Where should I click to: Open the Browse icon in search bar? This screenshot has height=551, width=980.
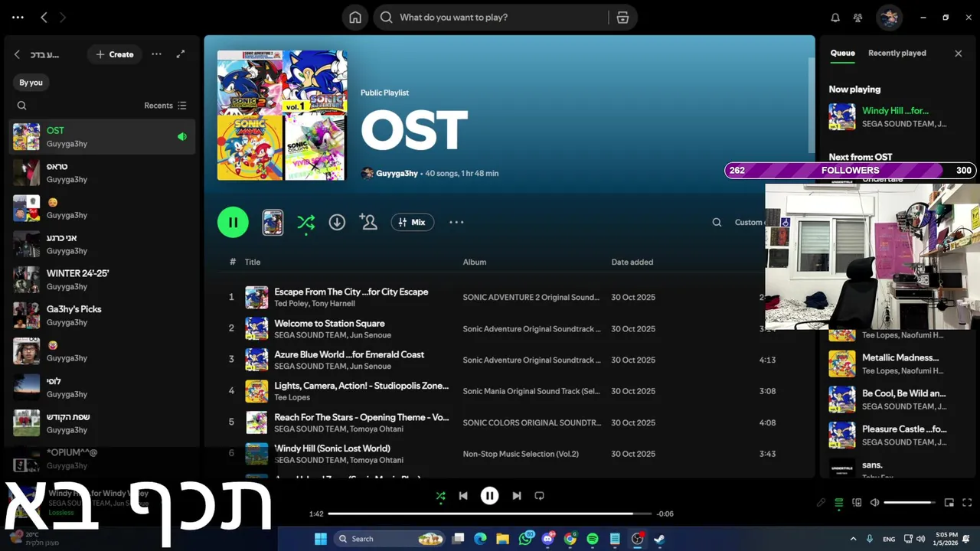[x=622, y=18]
